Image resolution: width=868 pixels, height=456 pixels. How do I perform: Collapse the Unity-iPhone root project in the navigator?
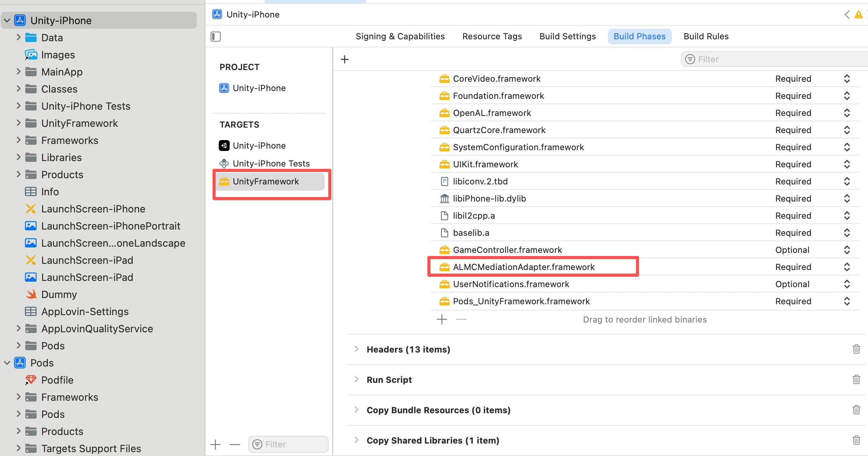[7, 21]
